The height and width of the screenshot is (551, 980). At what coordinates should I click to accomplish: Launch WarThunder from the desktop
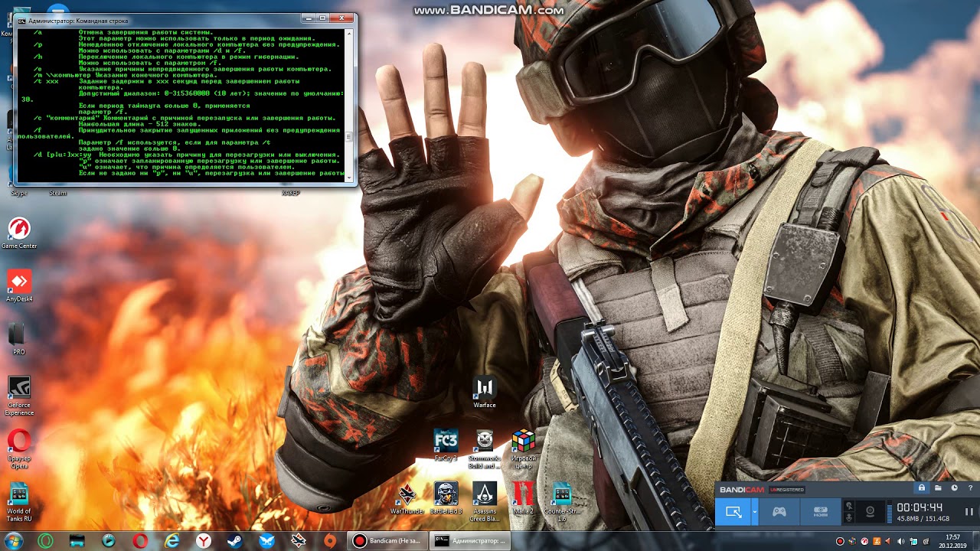pos(407,498)
